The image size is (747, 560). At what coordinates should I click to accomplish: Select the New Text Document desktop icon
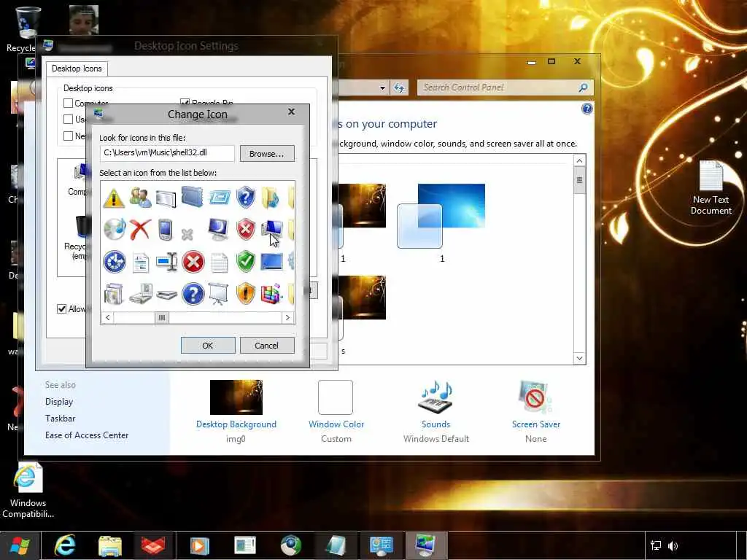711,187
